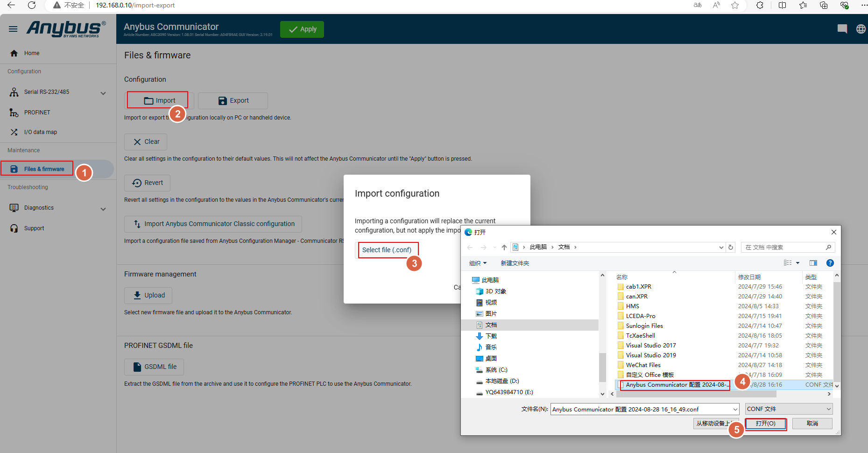Click the search 文档 field

click(787, 248)
